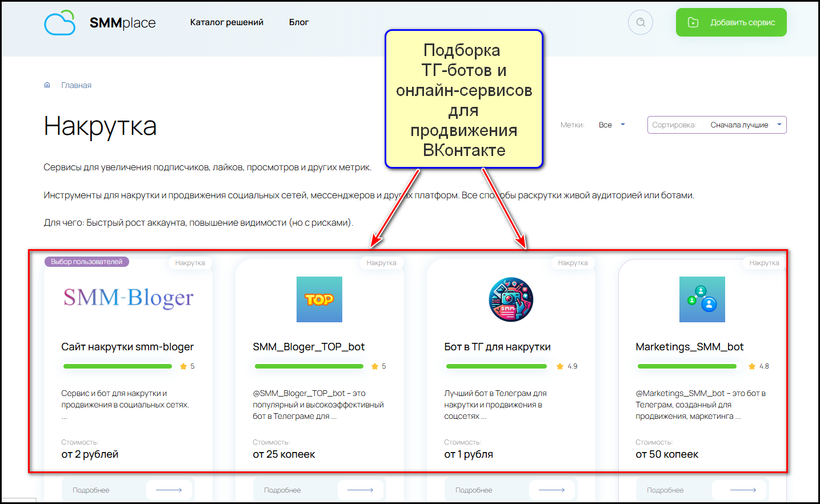Click the Marketings_SMM_bot users icon

(x=702, y=299)
